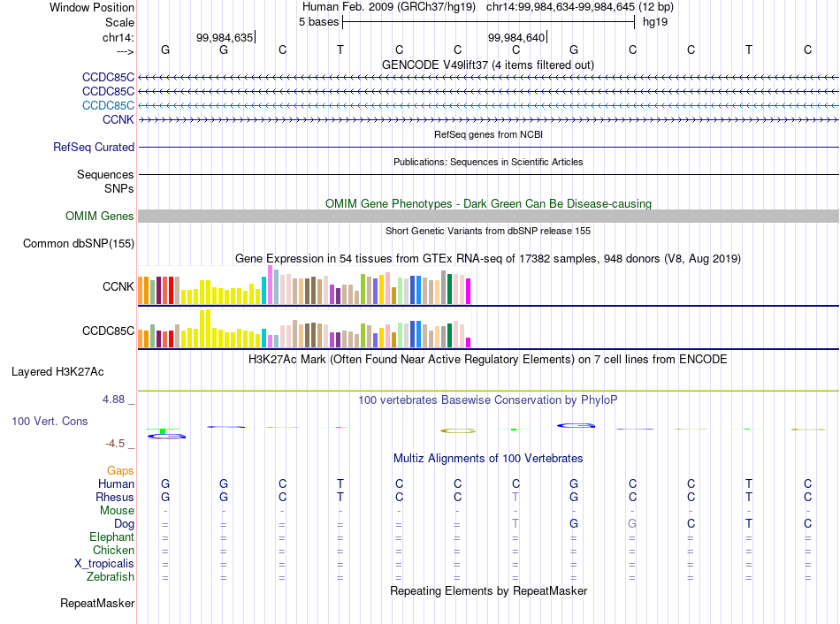Click the faded T base in the Rhesus row
Image resolution: width=840 pixels, height=624 pixels.
(515, 497)
